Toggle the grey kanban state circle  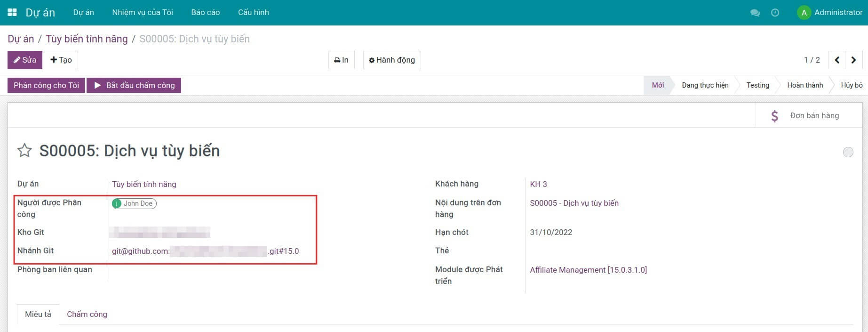point(848,152)
